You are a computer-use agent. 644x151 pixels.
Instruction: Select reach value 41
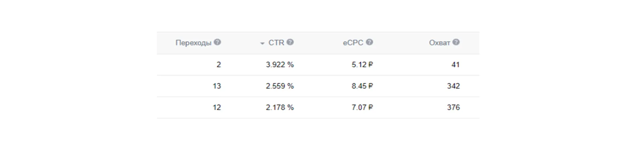(455, 65)
